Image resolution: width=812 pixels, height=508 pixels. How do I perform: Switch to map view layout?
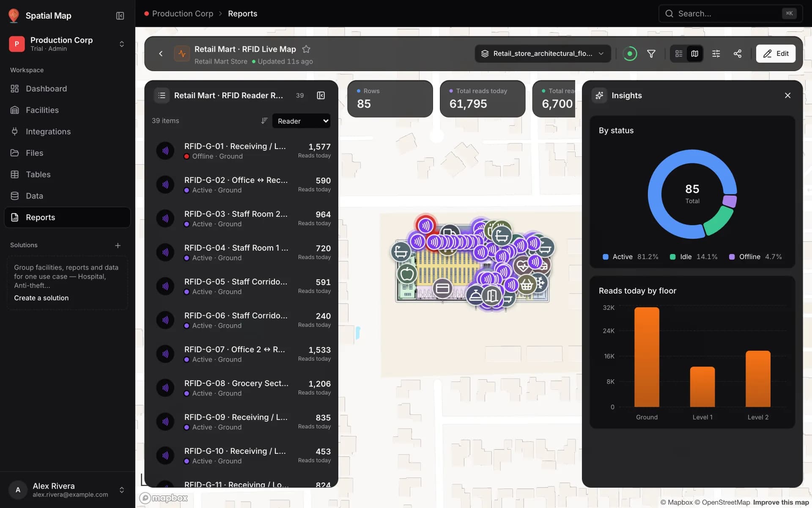click(694, 54)
